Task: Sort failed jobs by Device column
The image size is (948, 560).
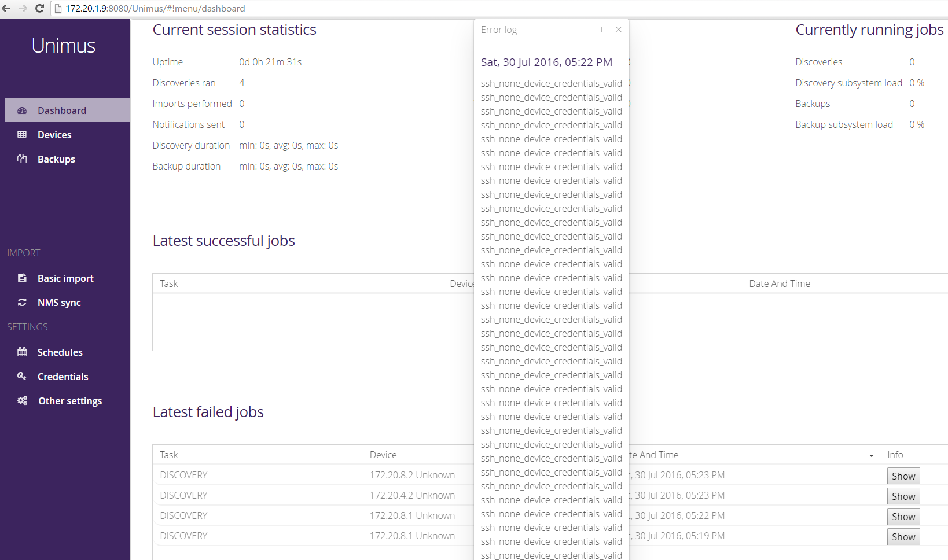Action: [x=383, y=455]
